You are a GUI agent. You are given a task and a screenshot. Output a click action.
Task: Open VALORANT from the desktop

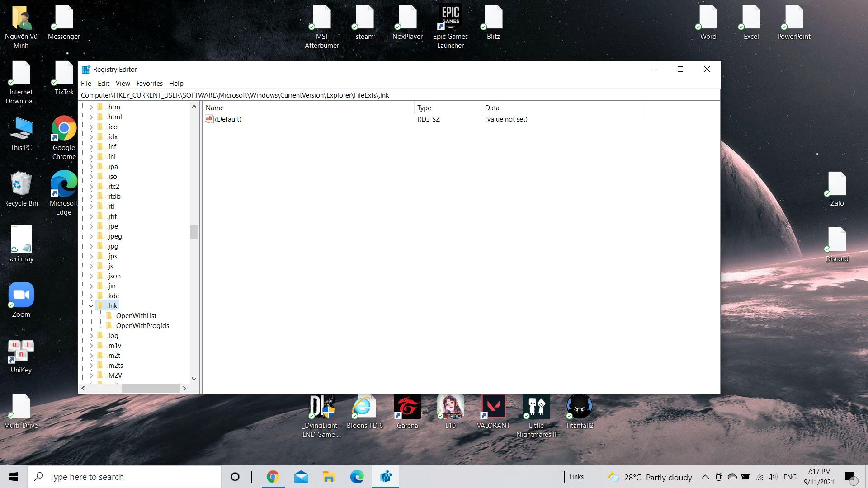(x=493, y=407)
